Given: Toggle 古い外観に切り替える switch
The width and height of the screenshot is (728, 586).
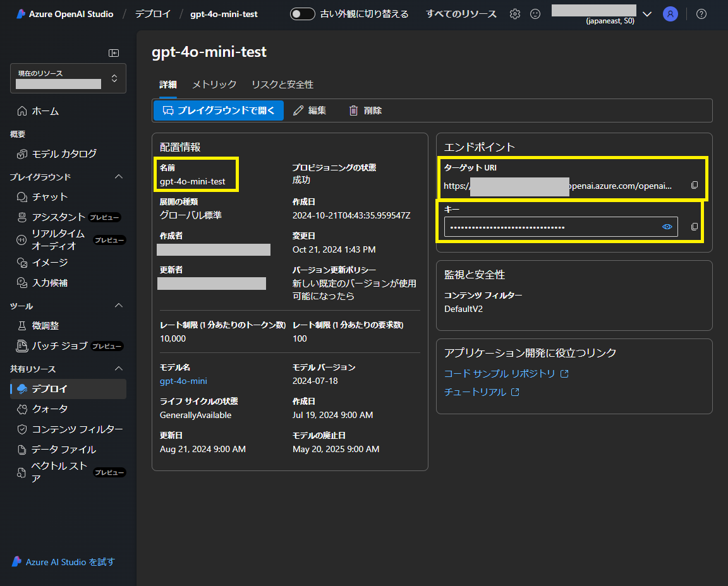Looking at the screenshot, I should click(303, 13).
